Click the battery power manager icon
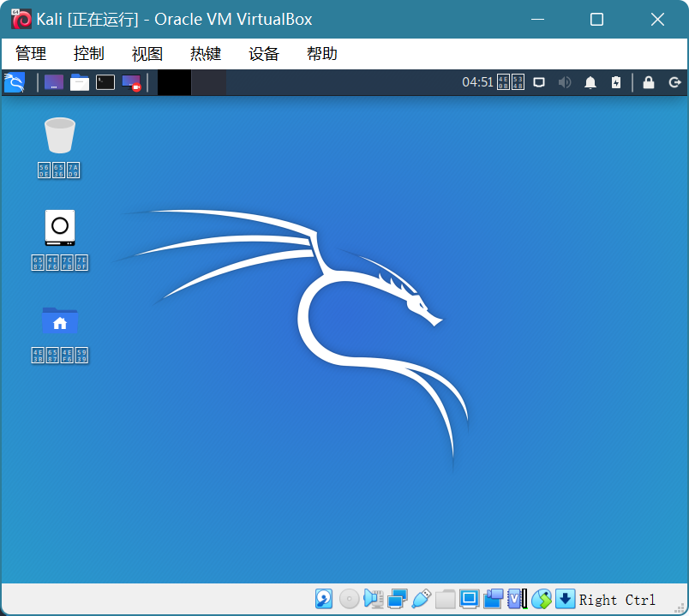 point(616,82)
